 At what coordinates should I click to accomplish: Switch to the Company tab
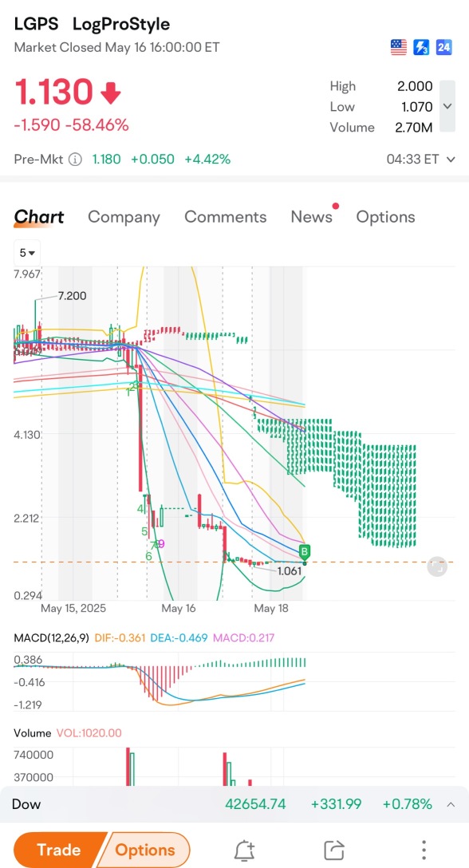pos(124,217)
